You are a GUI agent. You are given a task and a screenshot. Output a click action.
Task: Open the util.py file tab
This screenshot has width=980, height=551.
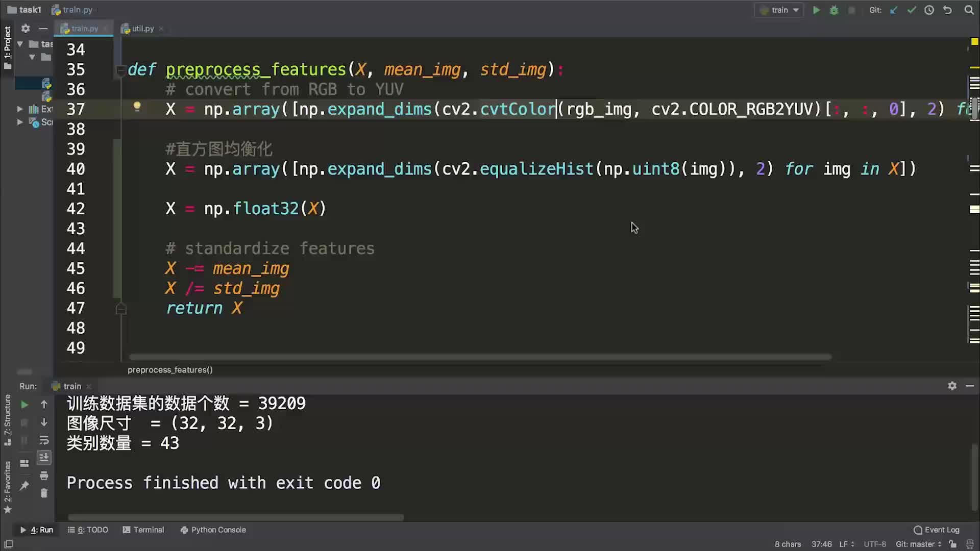click(x=142, y=28)
